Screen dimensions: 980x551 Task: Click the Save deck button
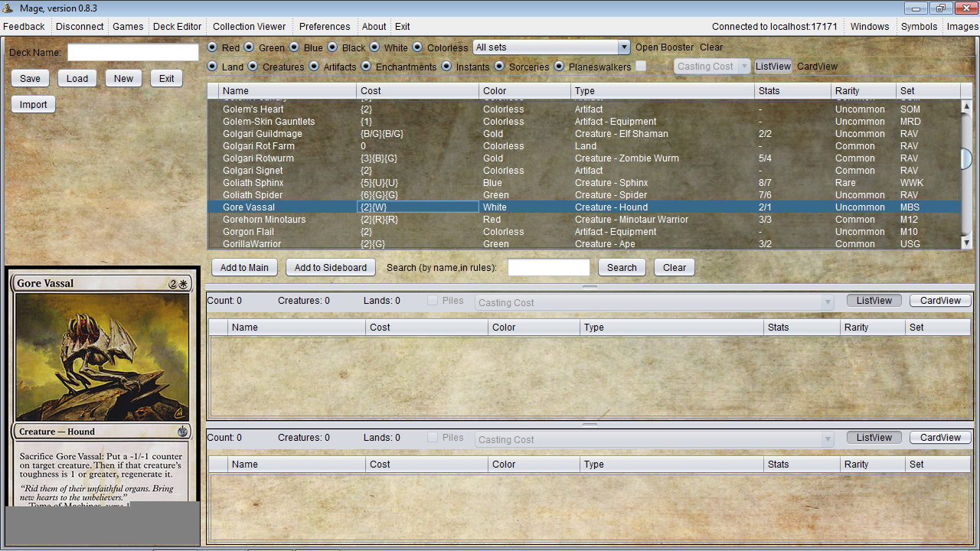[31, 78]
